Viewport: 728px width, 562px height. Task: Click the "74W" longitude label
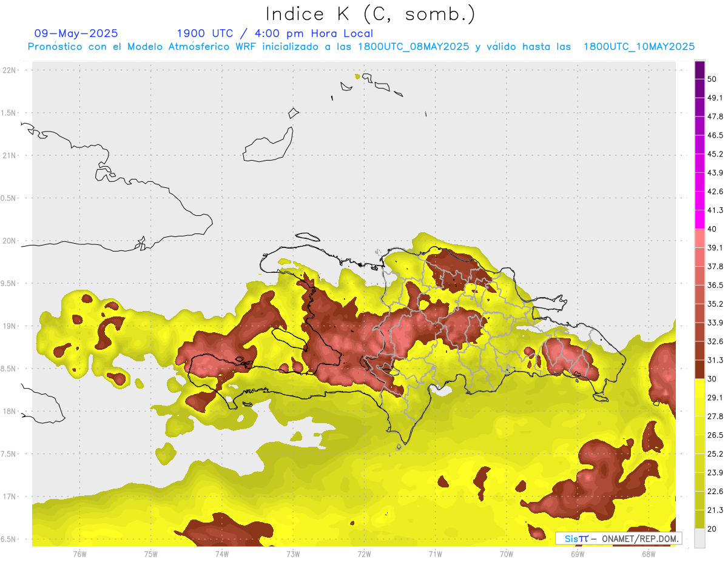[222, 554]
